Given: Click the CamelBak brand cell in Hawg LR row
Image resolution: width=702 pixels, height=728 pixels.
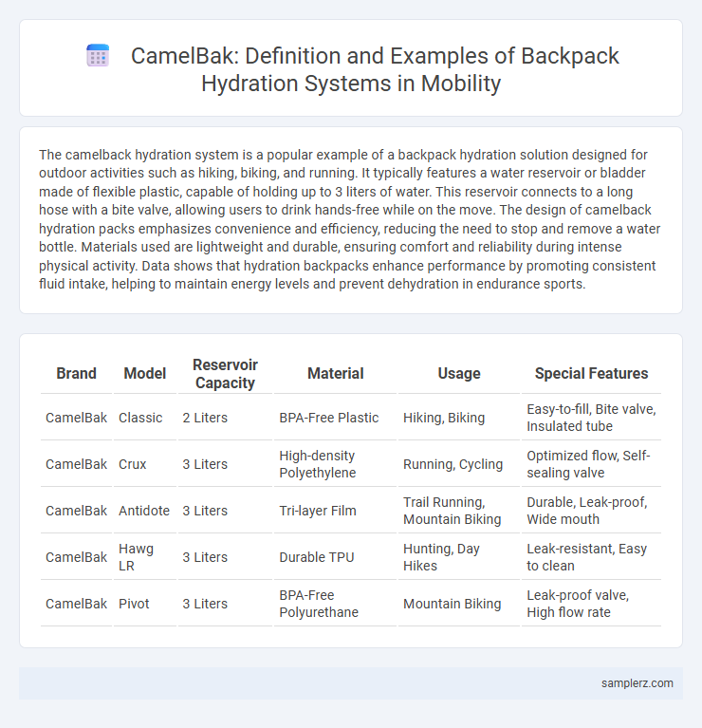Looking at the screenshot, I should (76, 557).
